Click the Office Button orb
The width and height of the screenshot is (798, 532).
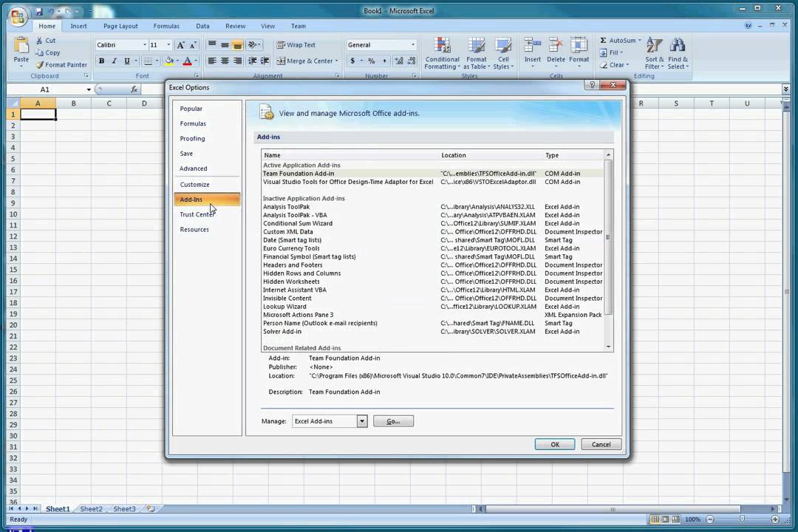(17, 17)
